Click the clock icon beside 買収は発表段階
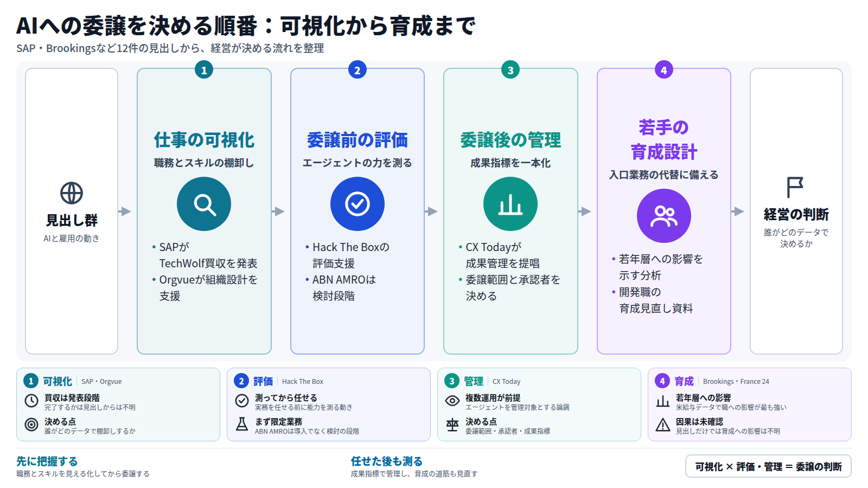 [31, 401]
